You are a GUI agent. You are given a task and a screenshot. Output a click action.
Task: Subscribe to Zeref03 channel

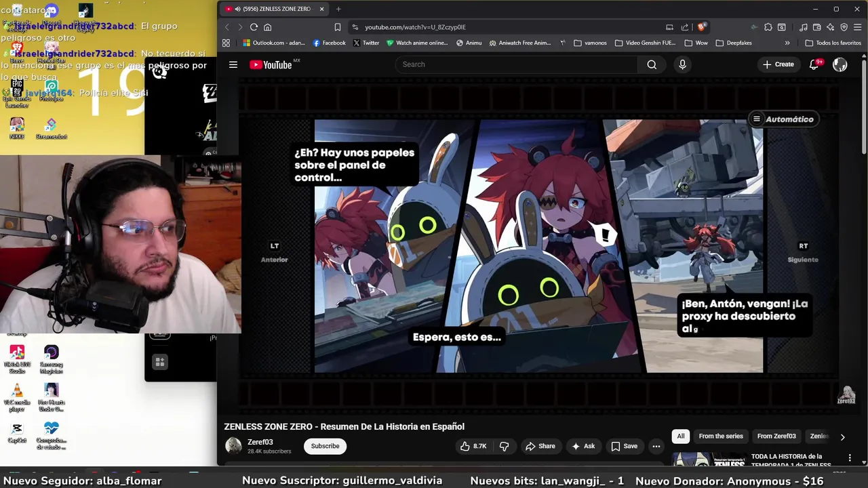(325, 446)
